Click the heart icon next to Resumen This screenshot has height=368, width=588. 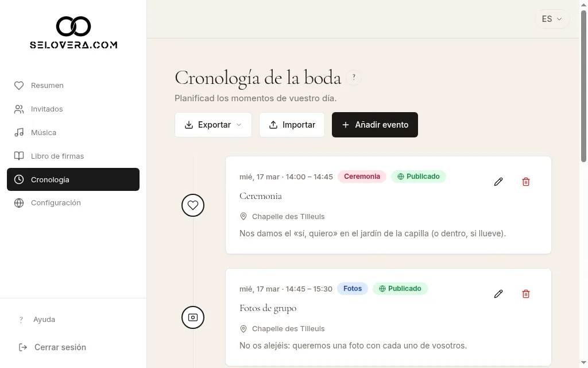coord(19,86)
